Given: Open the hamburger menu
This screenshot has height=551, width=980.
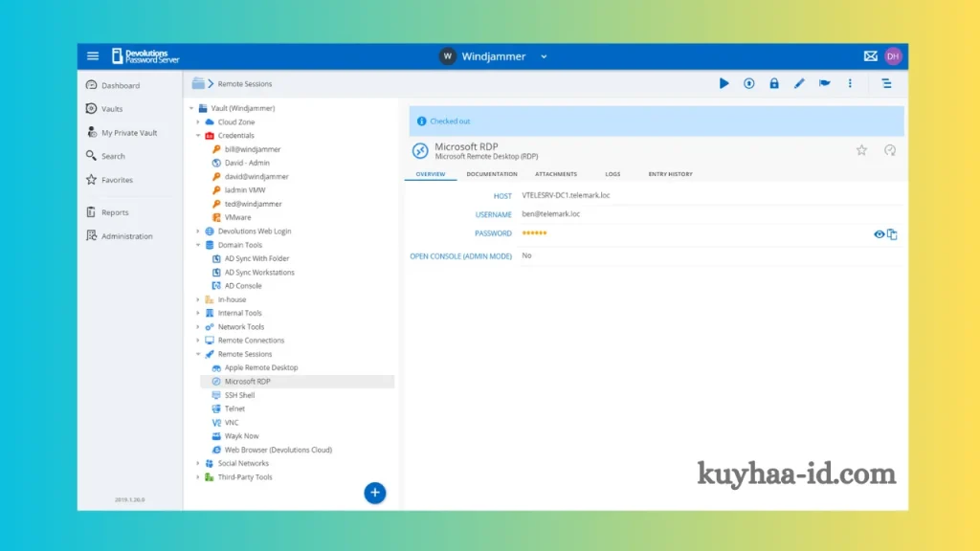Looking at the screenshot, I should 93,56.
